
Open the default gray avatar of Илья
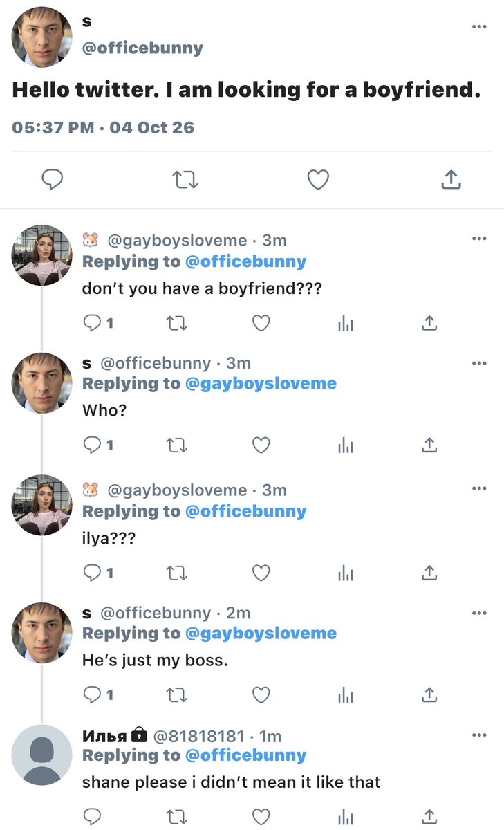pyautogui.click(x=42, y=755)
